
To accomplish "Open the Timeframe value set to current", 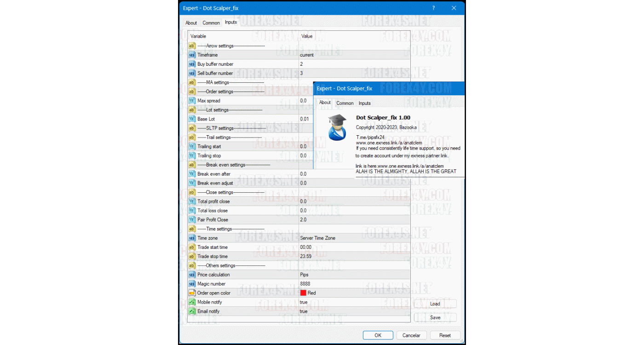I will pyautogui.click(x=307, y=55).
